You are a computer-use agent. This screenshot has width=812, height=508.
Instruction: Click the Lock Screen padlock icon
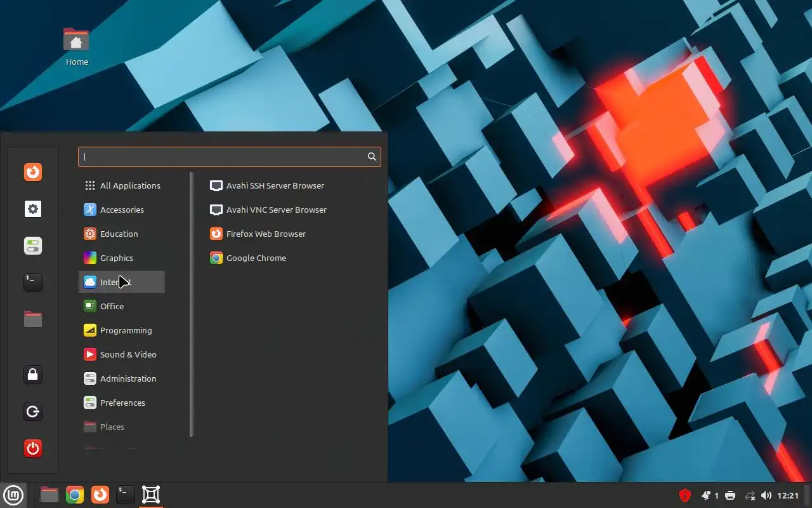click(x=33, y=375)
